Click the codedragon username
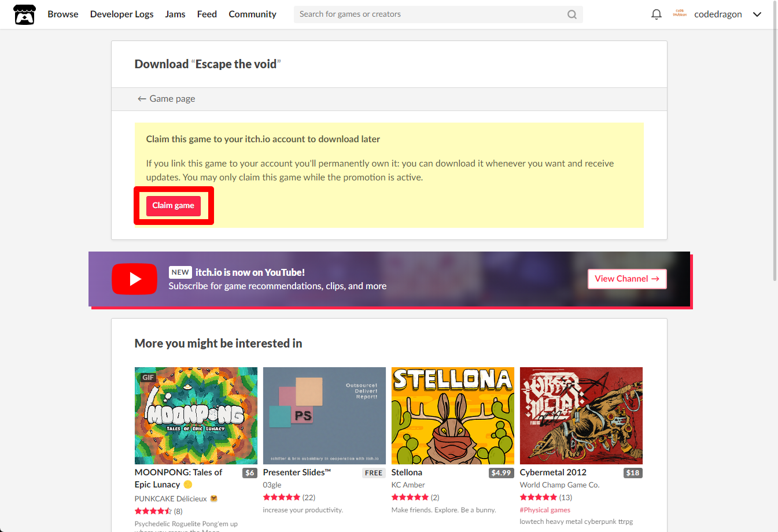This screenshot has height=532, width=778. click(x=718, y=14)
